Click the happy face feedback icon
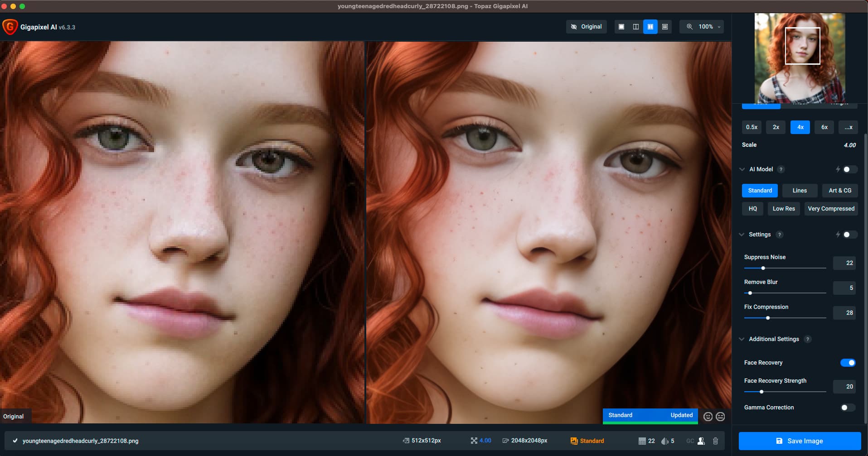Screen dimensions: 868x456 [708, 417]
